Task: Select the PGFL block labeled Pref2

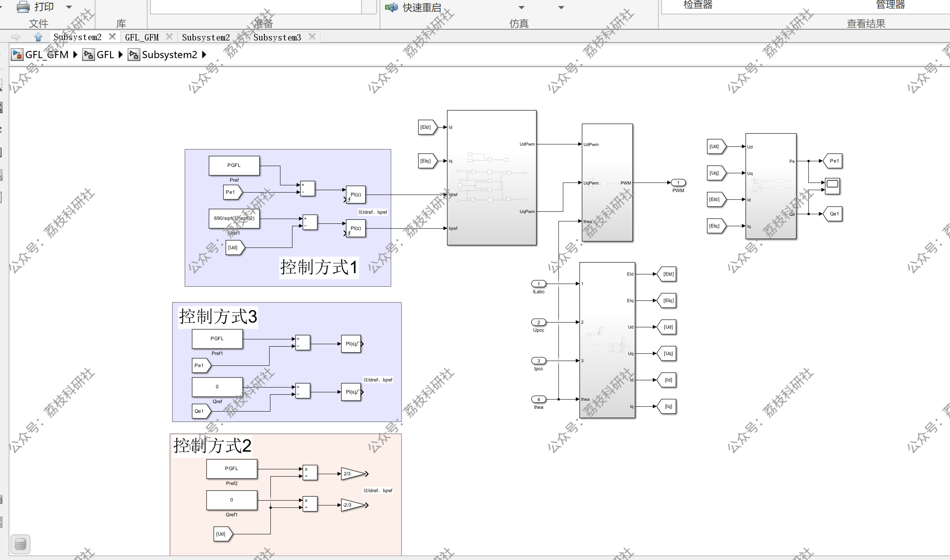Action: click(x=231, y=469)
